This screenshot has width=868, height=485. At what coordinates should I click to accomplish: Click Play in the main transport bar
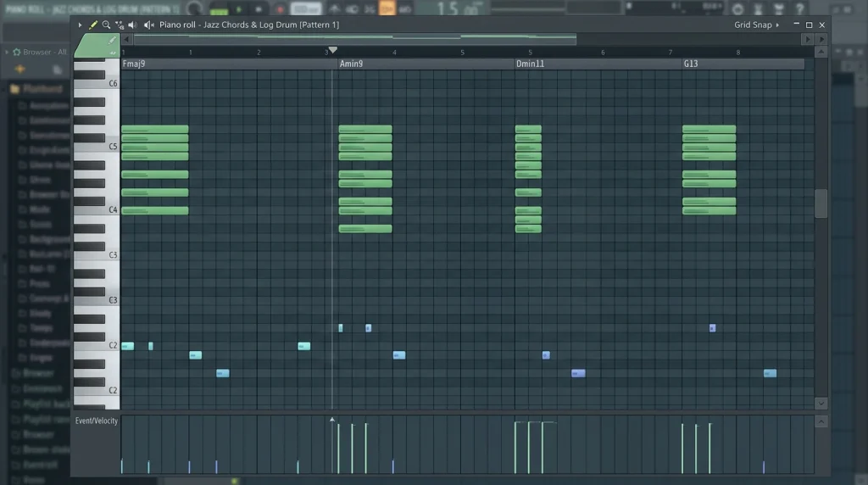pyautogui.click(x=239, y=9)
